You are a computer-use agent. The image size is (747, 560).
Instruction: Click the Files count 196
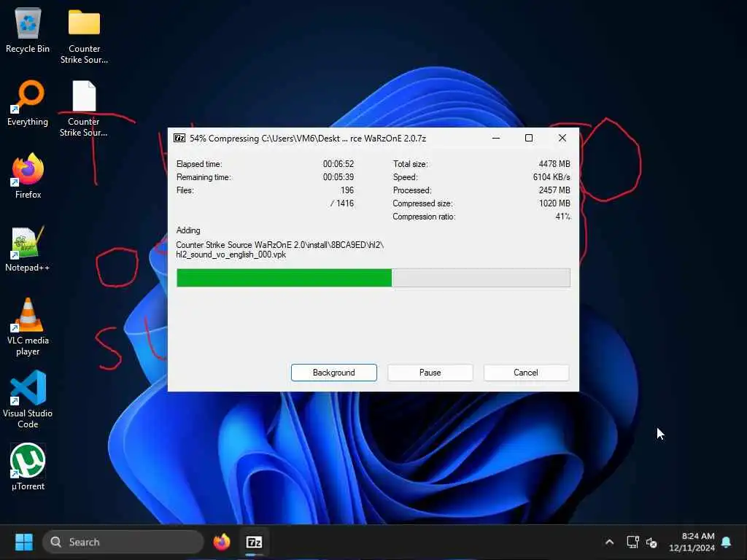point(347,190)
